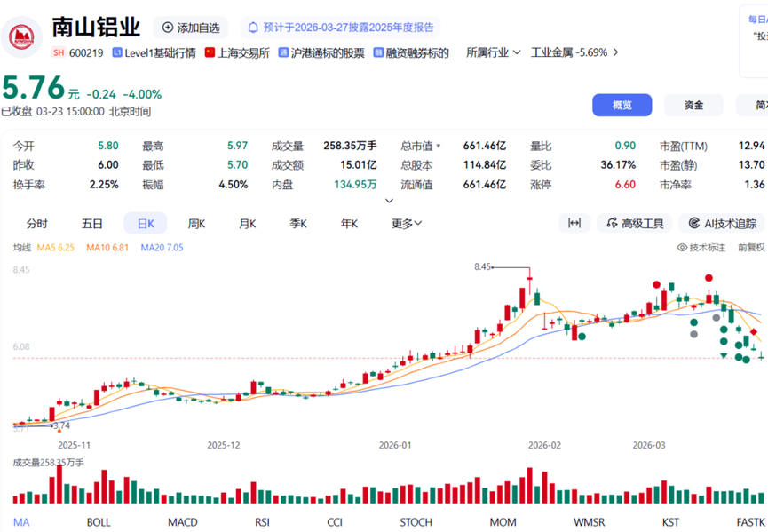Toggle 技术标注 eye visibility

tap(683, 248)
